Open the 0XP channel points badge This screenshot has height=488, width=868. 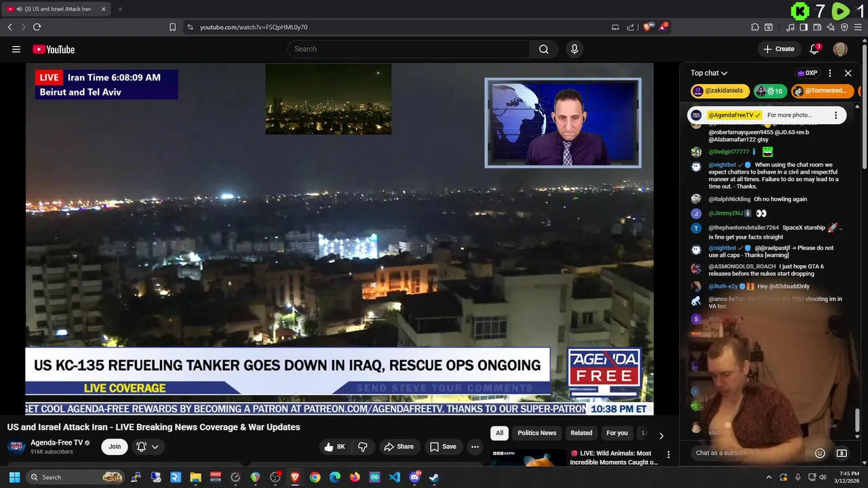807,73
